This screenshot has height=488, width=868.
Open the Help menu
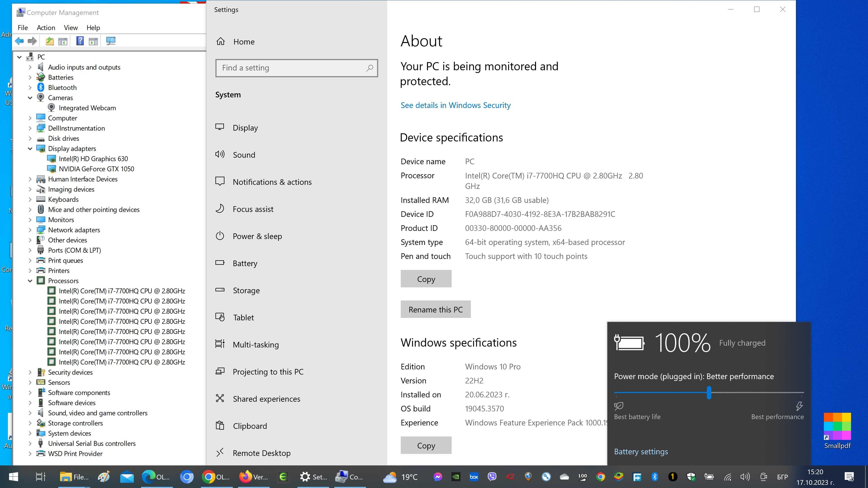93,28
